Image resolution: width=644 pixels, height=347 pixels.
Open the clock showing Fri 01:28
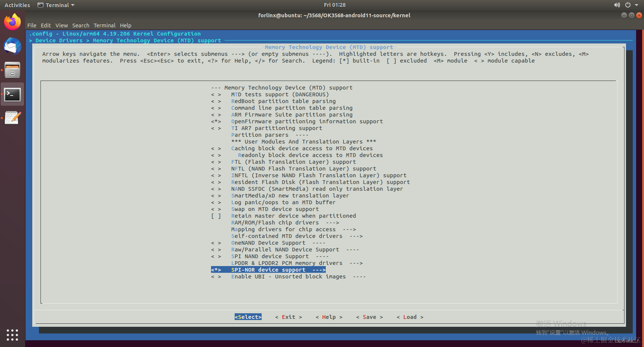click(x=334, y=5)
